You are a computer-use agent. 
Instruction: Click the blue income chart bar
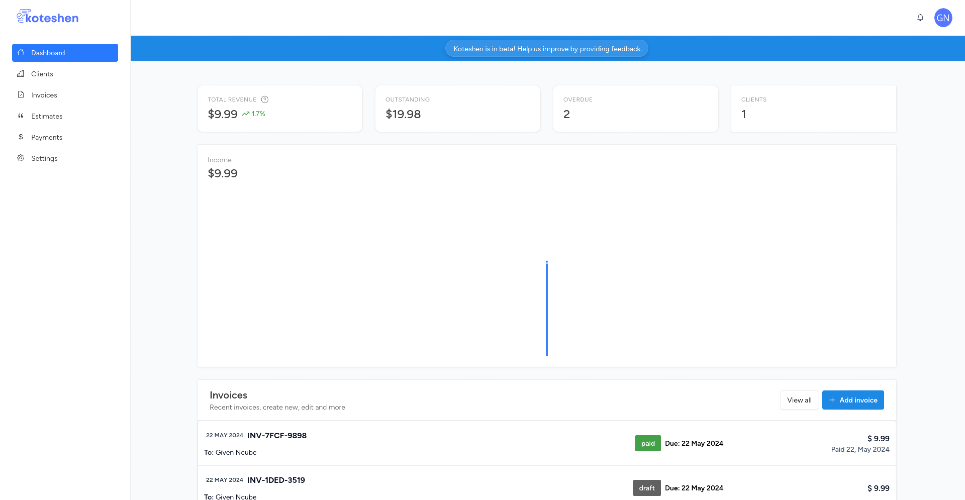(547, 308)
